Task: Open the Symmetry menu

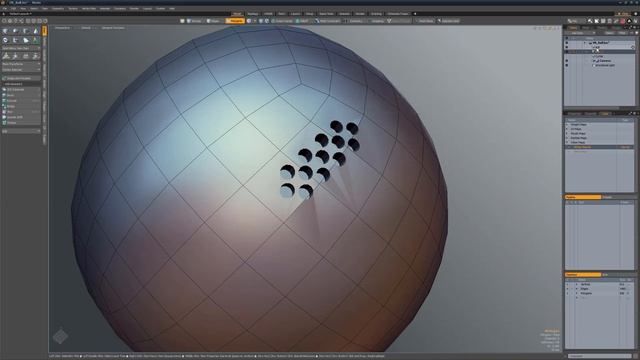Action: 353,21
